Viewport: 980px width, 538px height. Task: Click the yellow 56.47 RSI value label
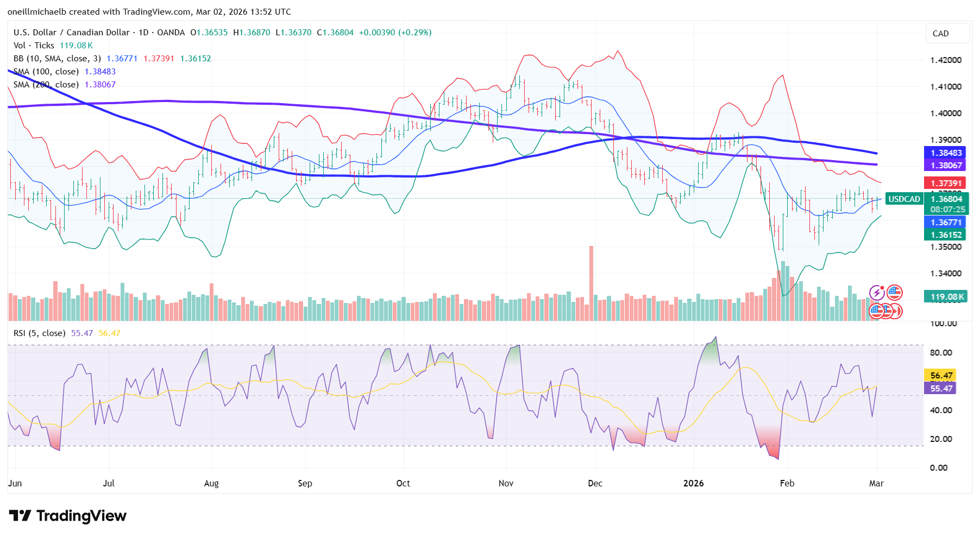point(941,376)
